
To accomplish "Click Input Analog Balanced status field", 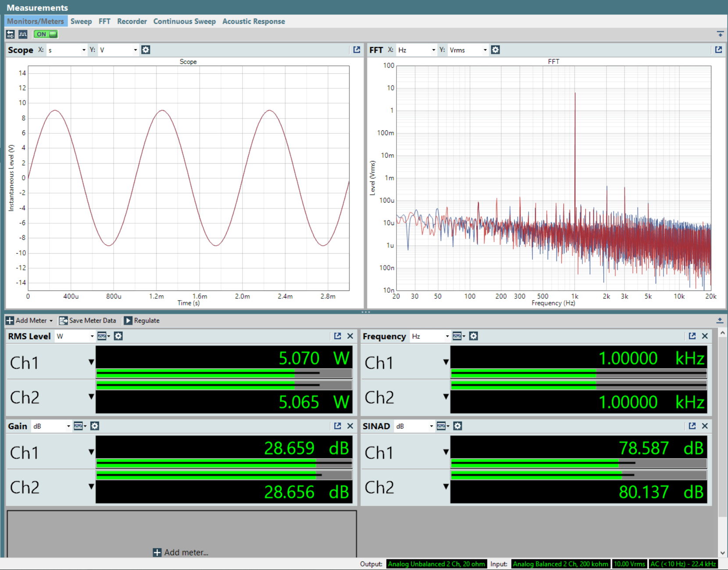I will click(x=560, y=564).
